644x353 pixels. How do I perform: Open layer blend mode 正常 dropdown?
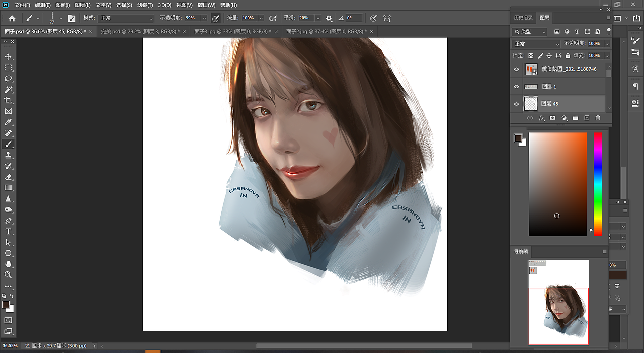coord(536,44)
